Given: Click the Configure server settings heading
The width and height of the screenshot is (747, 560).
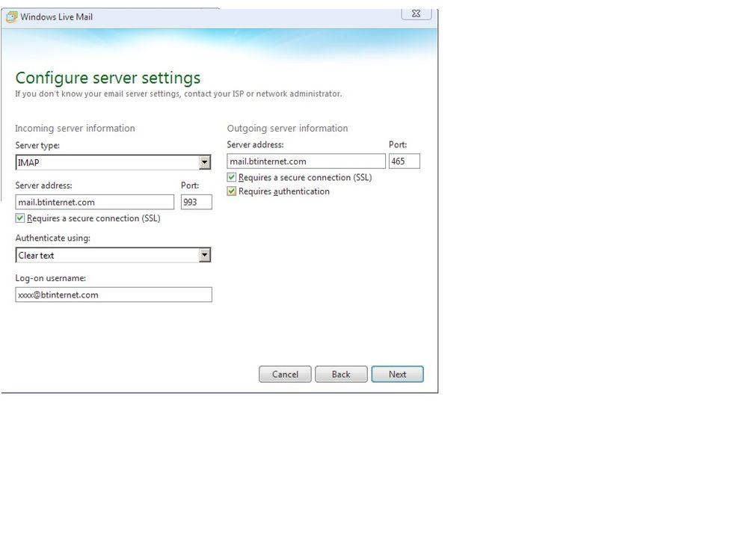Looking at the screenshot, I should (108, 78).
